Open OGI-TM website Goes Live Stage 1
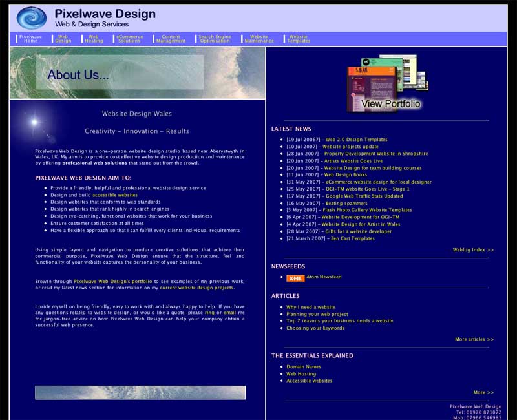The image size is (517, 420). [x=367, y=189]
